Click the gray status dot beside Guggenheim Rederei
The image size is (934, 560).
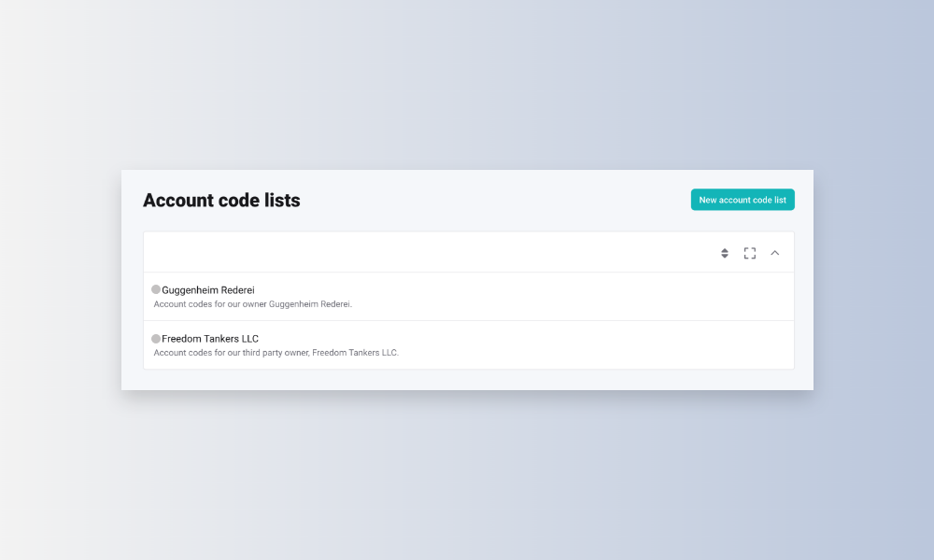(x=156, y=289)
